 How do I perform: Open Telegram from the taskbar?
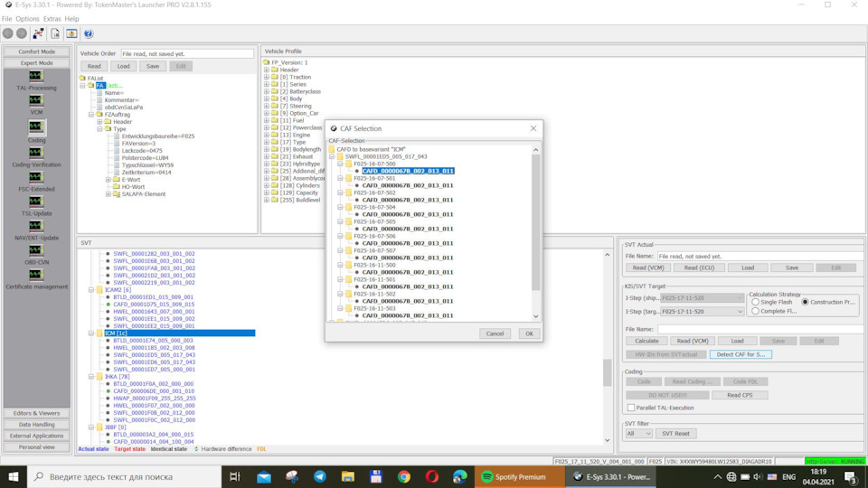(x=320, y=476)
